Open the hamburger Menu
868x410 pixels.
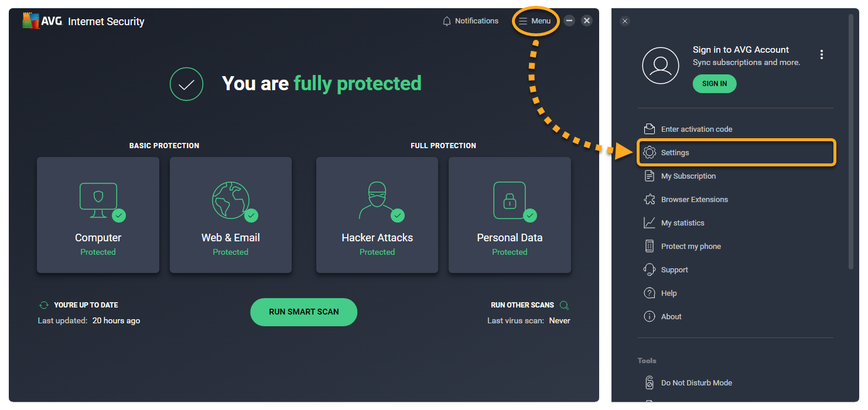tap(535, 21)
